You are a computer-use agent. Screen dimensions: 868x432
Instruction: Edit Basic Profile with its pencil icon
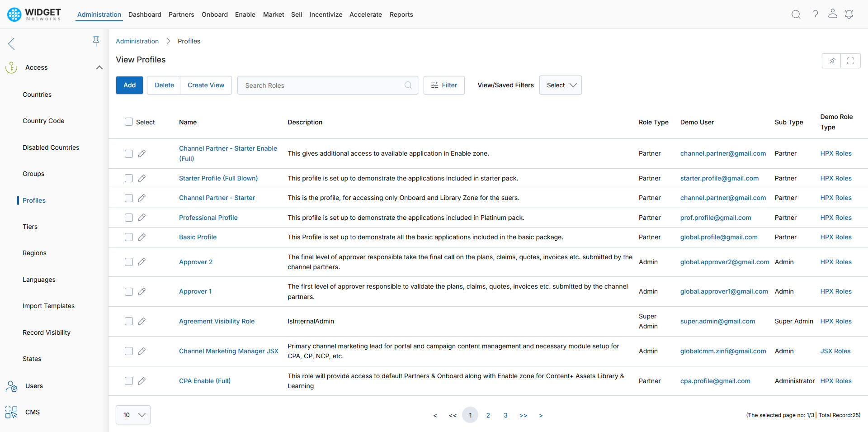142,237
